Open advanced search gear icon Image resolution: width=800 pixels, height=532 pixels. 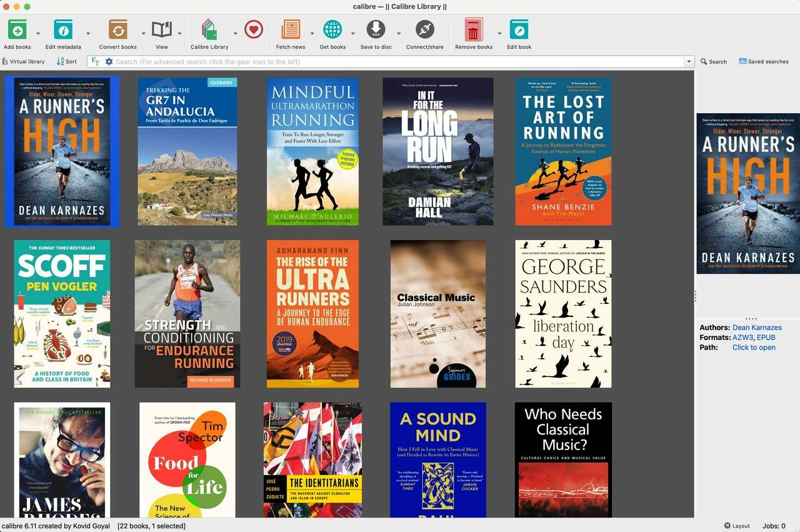coord(109,62)
